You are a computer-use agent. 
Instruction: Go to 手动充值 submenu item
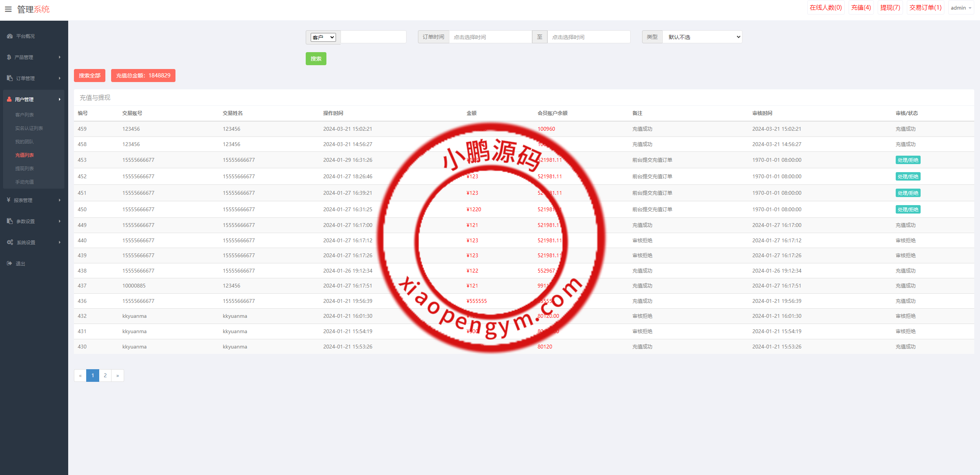coord(25,182)
